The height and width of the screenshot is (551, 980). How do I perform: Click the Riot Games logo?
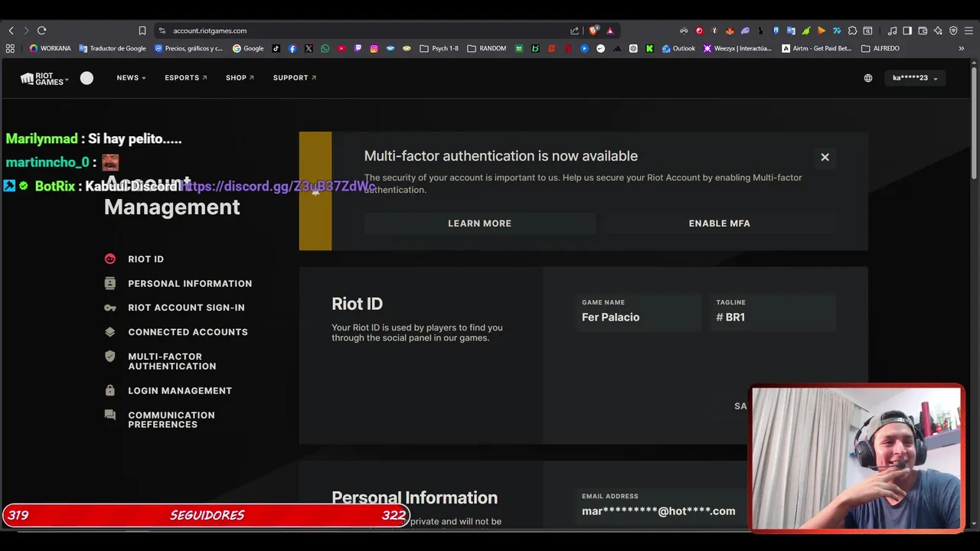(x=44, y=78)
